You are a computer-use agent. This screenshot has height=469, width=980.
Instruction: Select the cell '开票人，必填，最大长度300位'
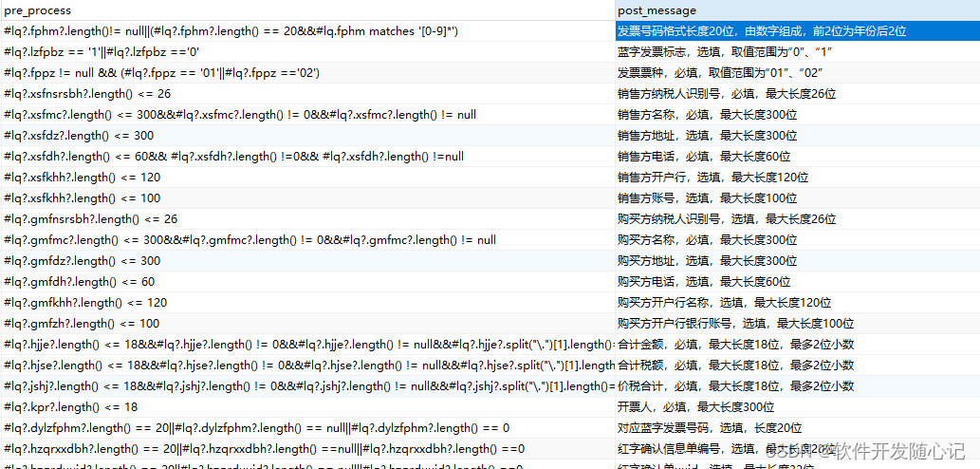798,407
